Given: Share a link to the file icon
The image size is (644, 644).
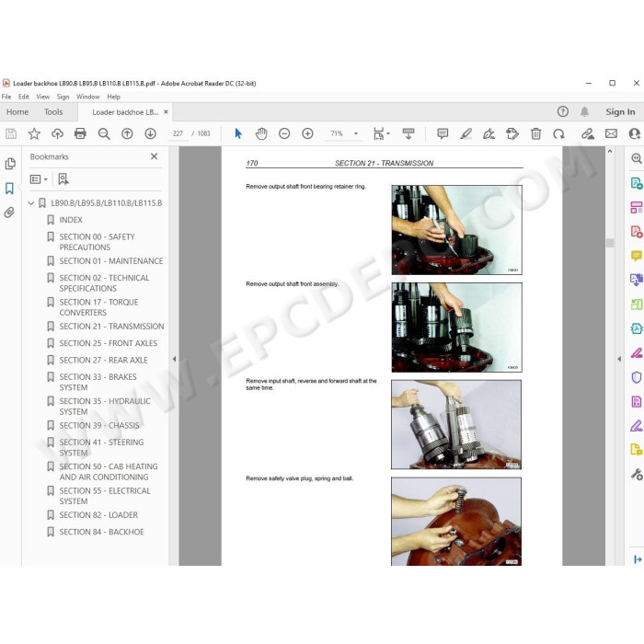Looking at the screenshot, I should pos(588,133).
